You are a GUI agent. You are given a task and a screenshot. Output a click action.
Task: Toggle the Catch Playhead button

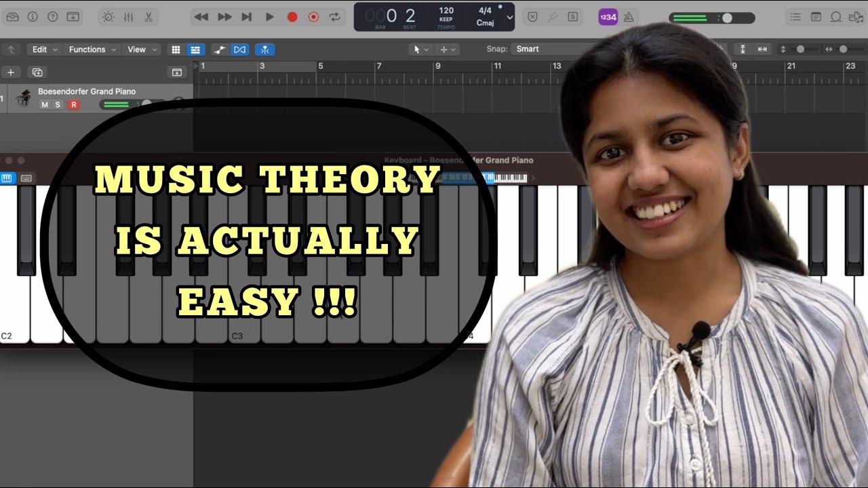point(265,49)
